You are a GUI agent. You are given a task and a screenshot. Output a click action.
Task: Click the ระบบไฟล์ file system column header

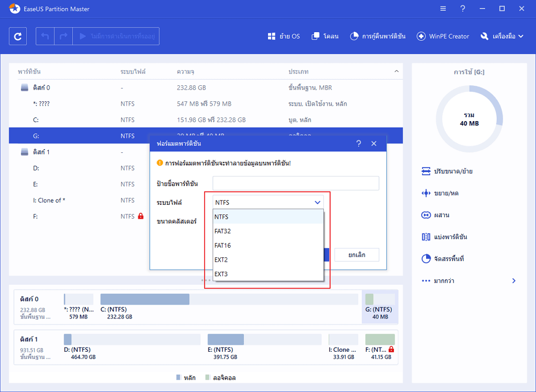click(133, 71)
